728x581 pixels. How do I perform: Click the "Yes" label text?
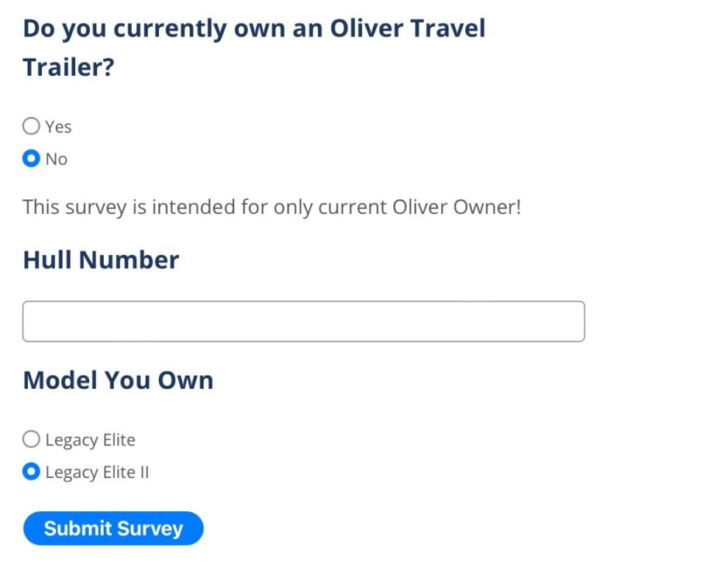point(58,126)
